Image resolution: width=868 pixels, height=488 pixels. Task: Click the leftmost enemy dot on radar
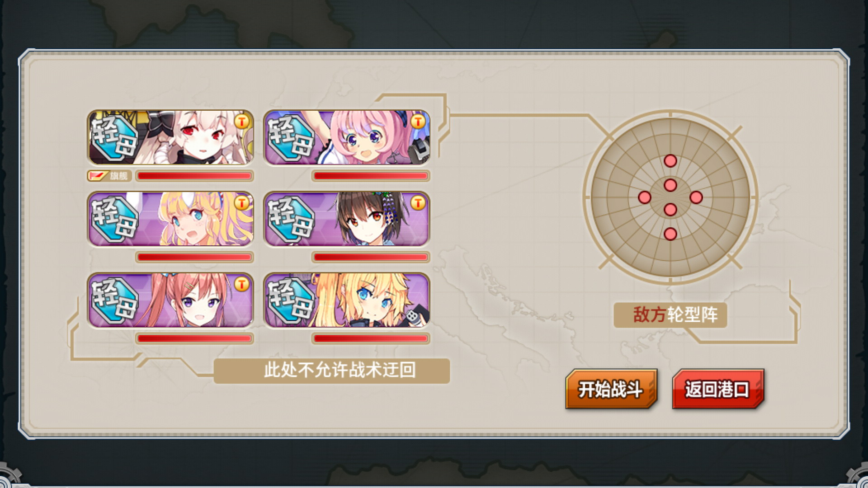tap(645, 197)
